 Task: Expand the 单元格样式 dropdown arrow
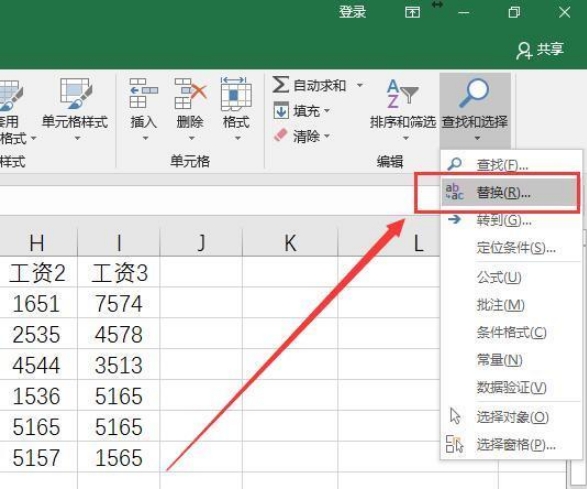coord(77,138)
